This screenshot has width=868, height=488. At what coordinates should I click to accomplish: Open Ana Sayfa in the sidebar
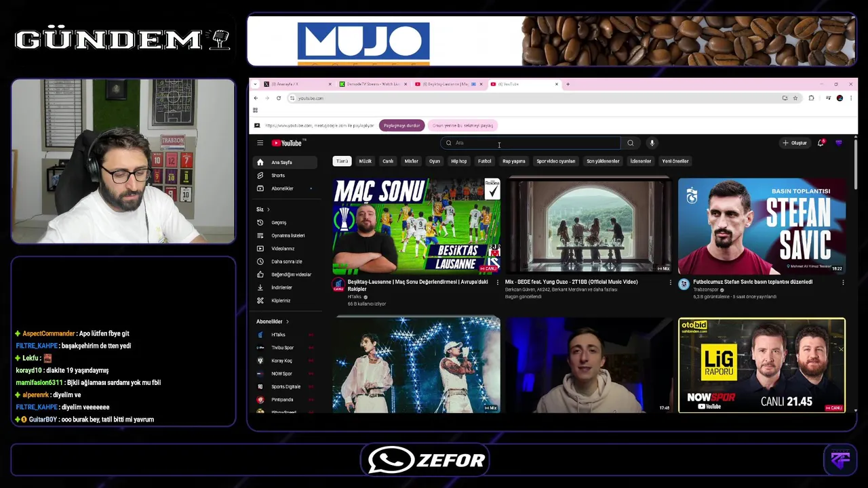click(285, 163)
